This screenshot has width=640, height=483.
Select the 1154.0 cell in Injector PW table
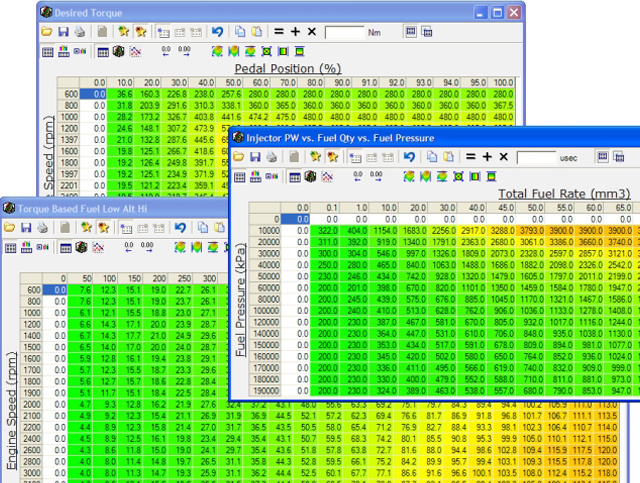tap(384, 231)
